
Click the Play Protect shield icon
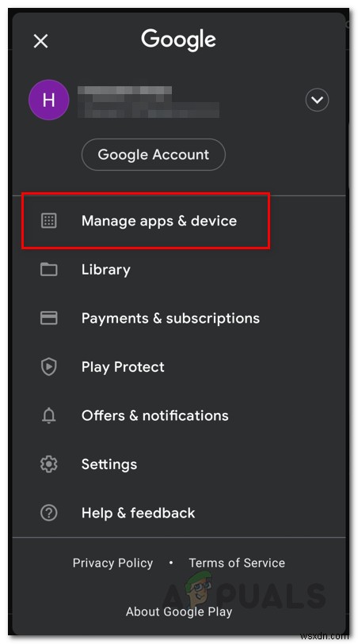click(49, 367)
